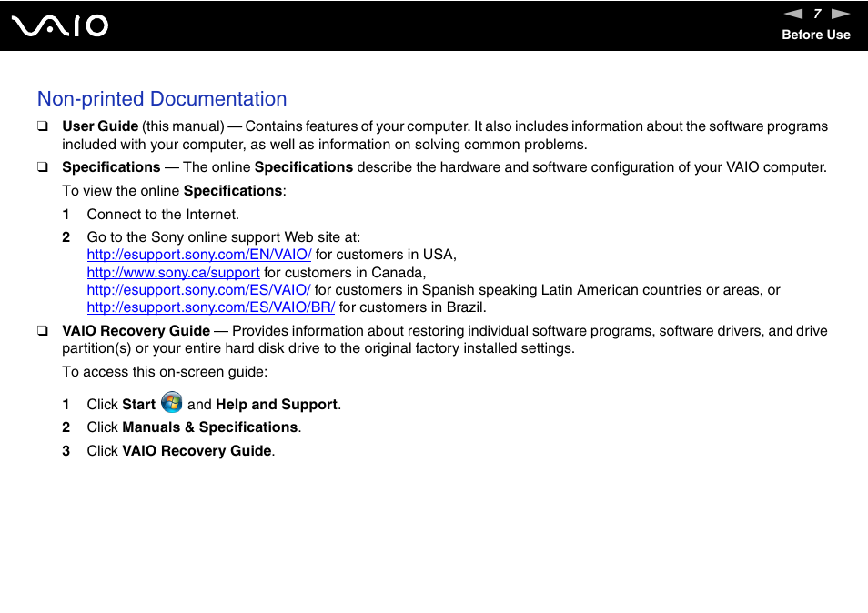Click 'Connect to the Internet.' step
Image resolution: width=868 pixels, height=613 pixels.
pyautogui.click(x=163, y=215)
